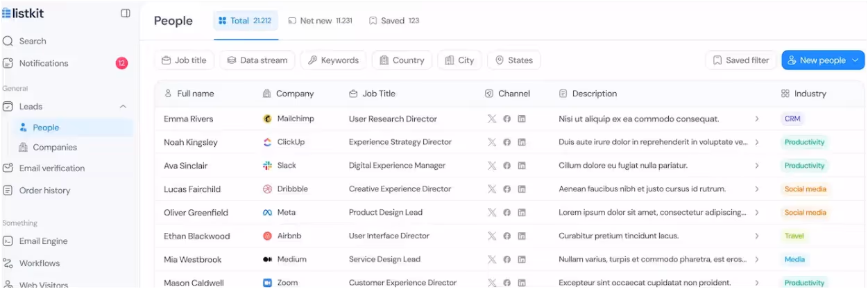Image resolution: width=868 pixels, height=289 pixels.
Task: Click the Dribbble company logo
Action: [268, 189]
